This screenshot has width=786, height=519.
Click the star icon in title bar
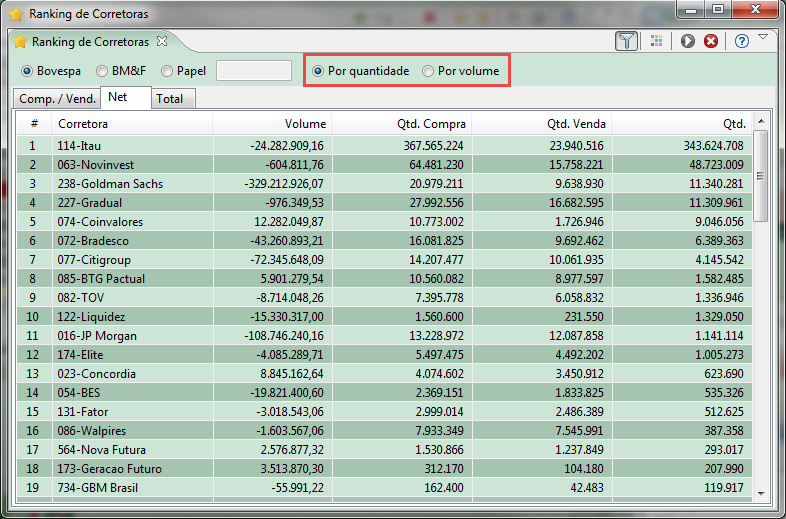16,14
